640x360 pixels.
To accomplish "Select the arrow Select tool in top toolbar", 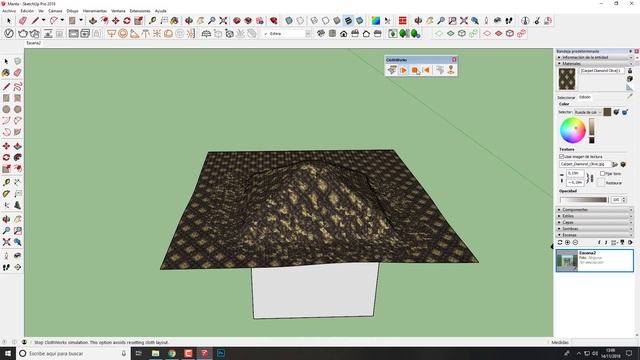I will click(9, 20).
